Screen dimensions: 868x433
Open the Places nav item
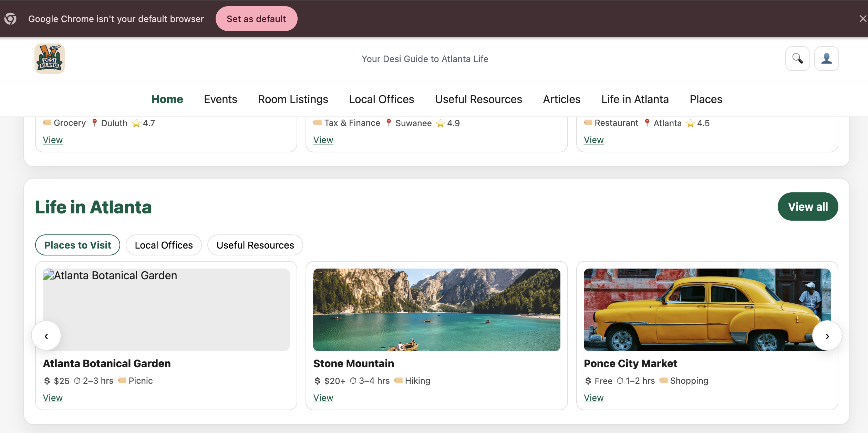coord(706,99)
